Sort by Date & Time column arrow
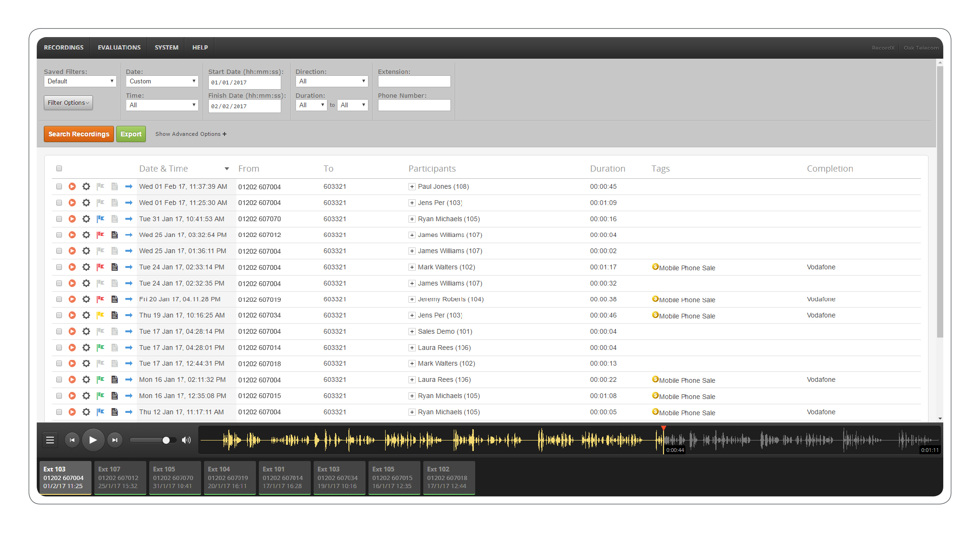The image size is (980, 533). pos(227,169)
